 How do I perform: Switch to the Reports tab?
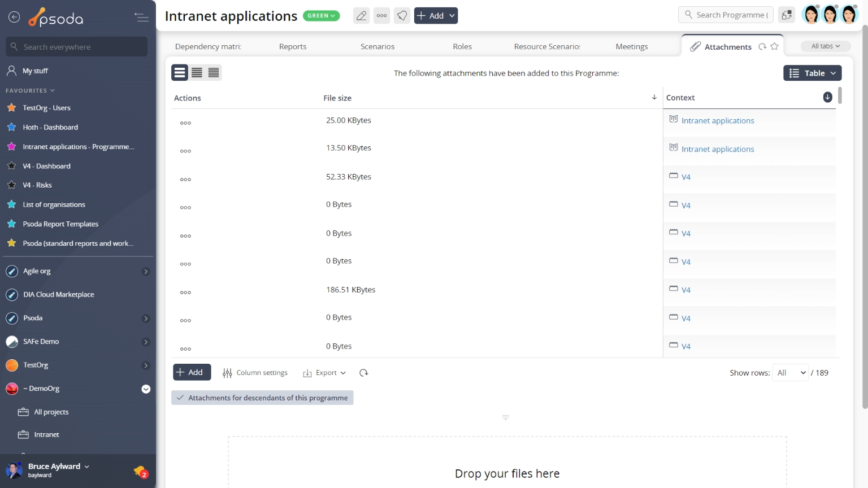point(293,46)
